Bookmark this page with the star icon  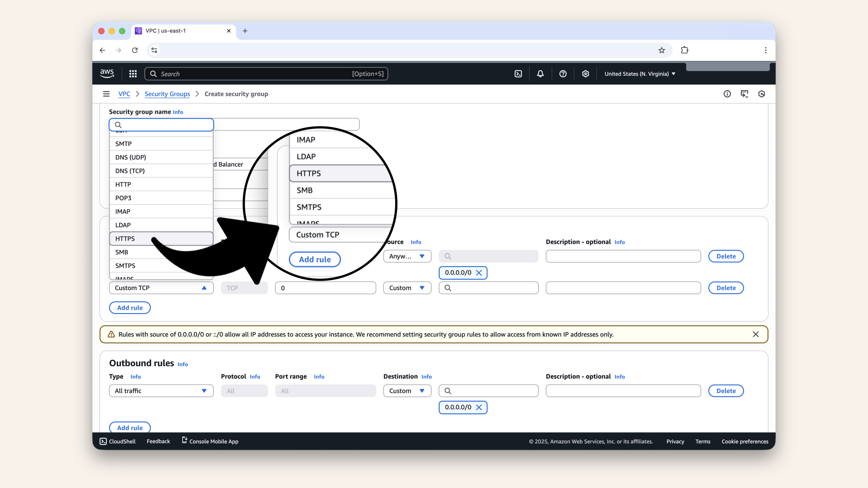click(x=662, y=50)
